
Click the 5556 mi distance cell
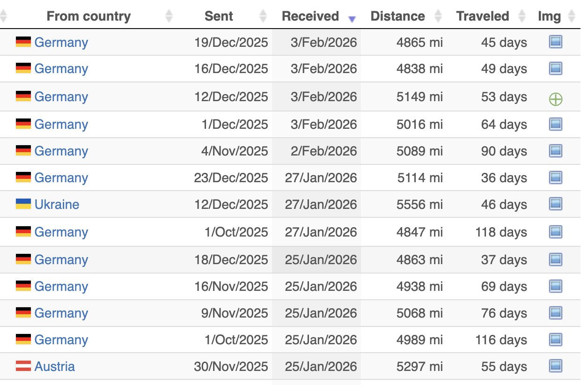click(x=419, y=205)
